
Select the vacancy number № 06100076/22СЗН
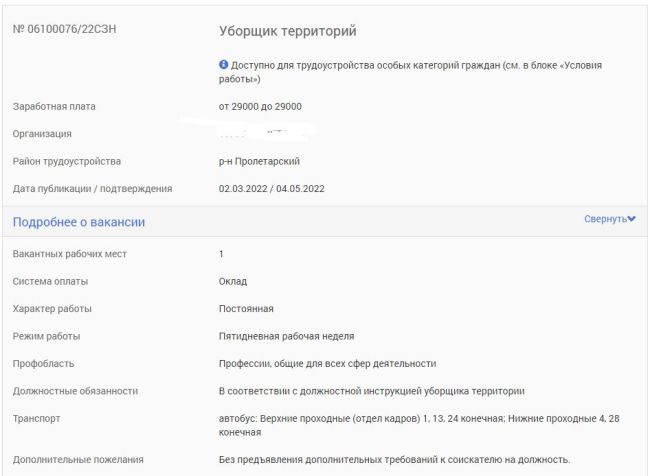[x=64, y=29]
